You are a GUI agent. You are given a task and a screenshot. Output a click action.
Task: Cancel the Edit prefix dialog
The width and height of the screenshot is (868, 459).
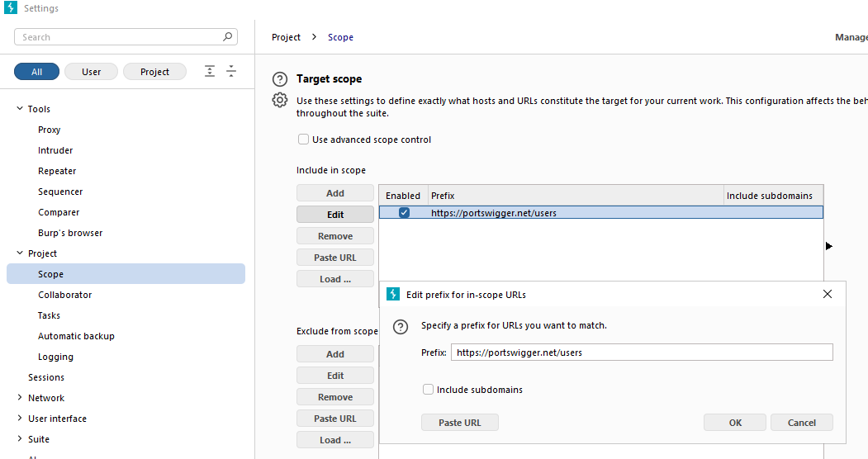(802, 423)
